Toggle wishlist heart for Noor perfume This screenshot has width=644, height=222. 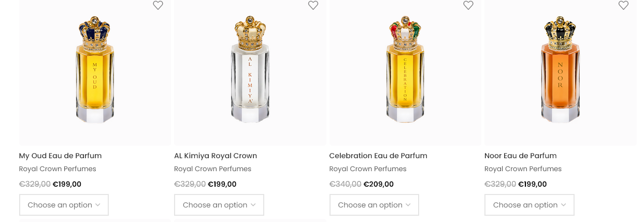coord(623,5)
